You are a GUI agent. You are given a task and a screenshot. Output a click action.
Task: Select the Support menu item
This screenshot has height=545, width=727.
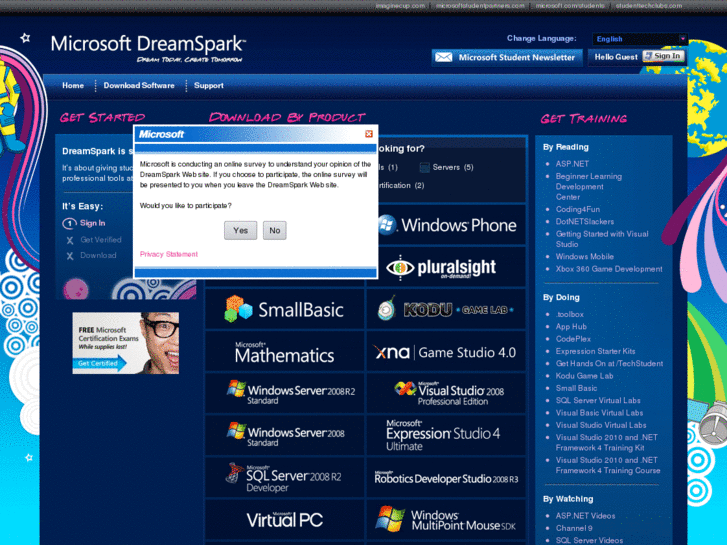point(209,86)
